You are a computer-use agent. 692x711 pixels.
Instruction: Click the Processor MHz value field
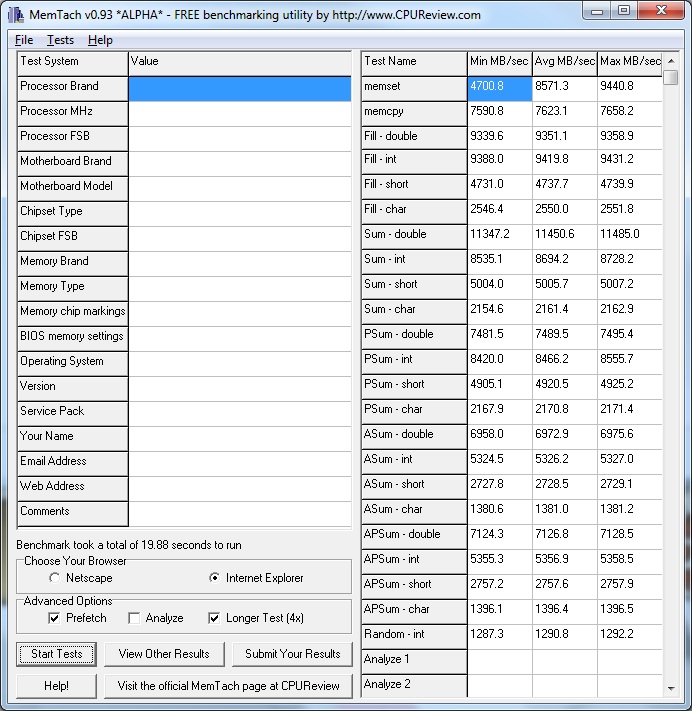tap(240, 114)
